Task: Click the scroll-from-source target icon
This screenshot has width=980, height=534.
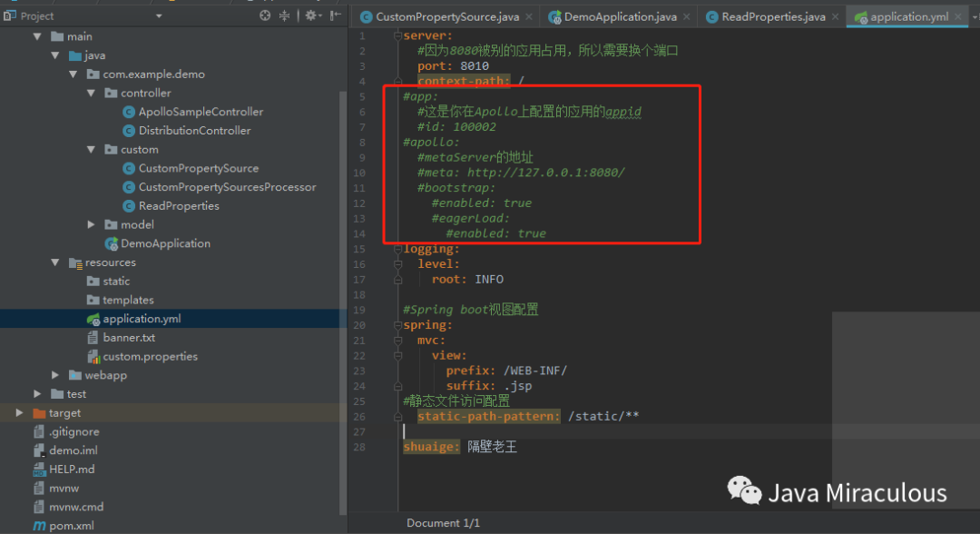Action: (265, 15)
